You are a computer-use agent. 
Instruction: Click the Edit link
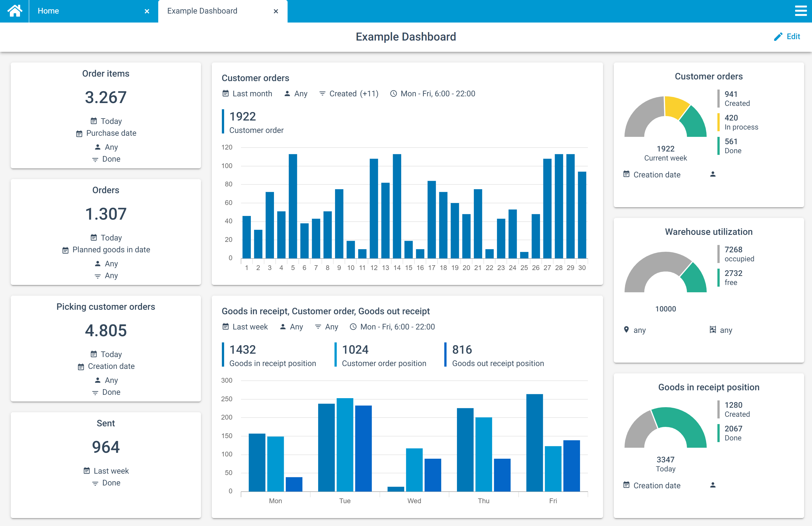tap(793, 37)
